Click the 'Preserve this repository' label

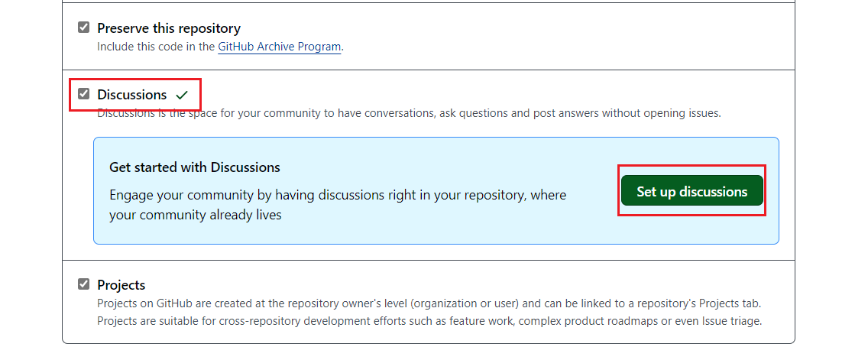click(168, 28)
